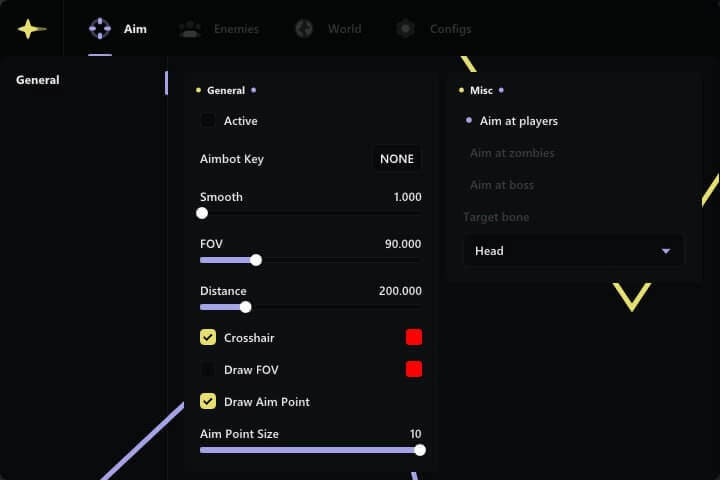Click the Configs gear icon
This screenshot has width=720, height=480.
405,29
